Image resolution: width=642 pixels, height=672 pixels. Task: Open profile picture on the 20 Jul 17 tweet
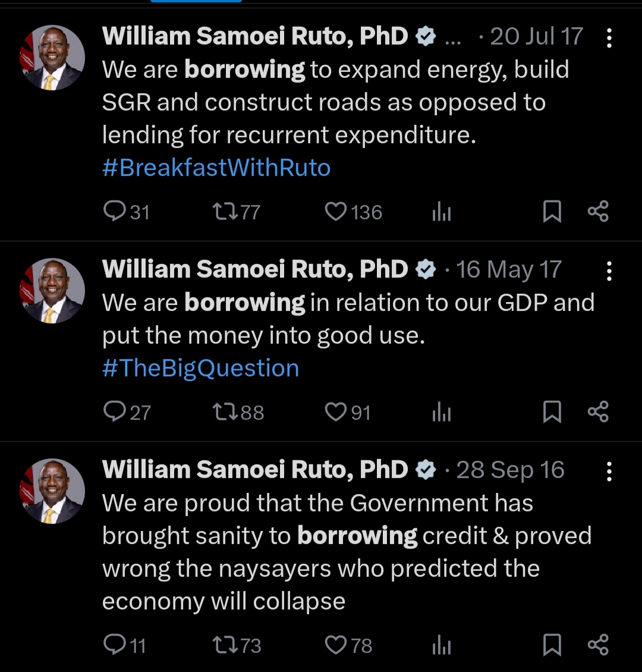53,58
